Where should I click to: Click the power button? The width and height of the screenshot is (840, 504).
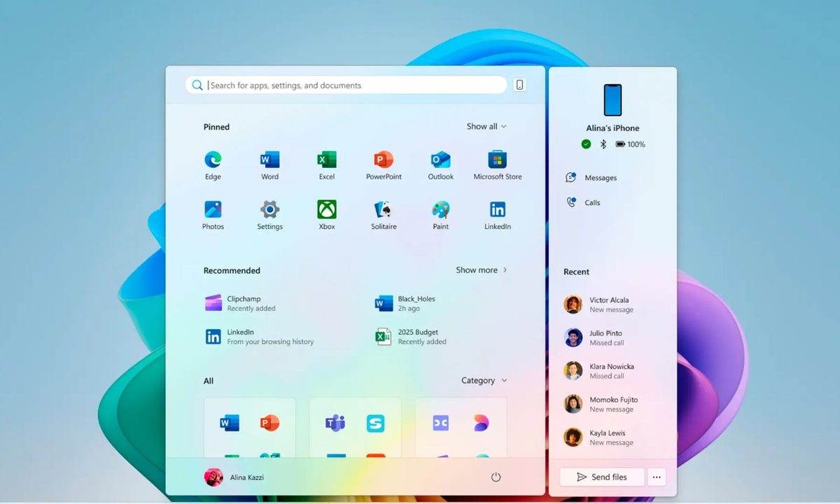click(x=496, y=476)
